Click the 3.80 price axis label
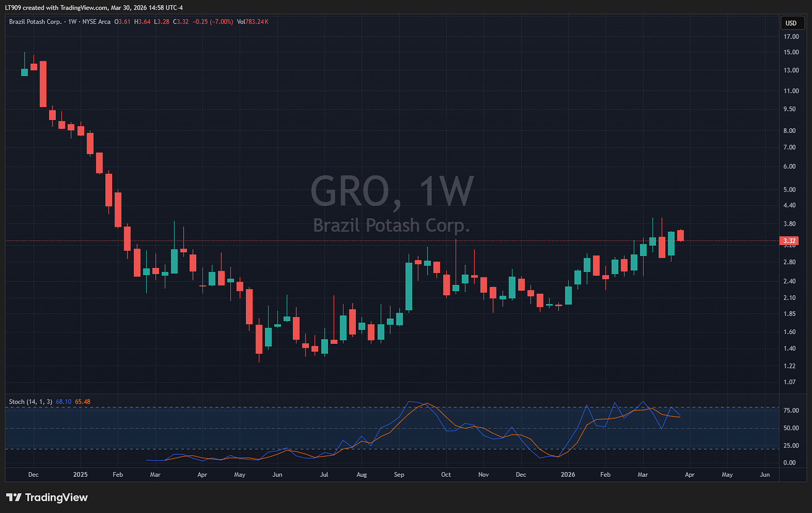Screen dimensions: 812x513 pyautogui.click(x=790, y=224)
